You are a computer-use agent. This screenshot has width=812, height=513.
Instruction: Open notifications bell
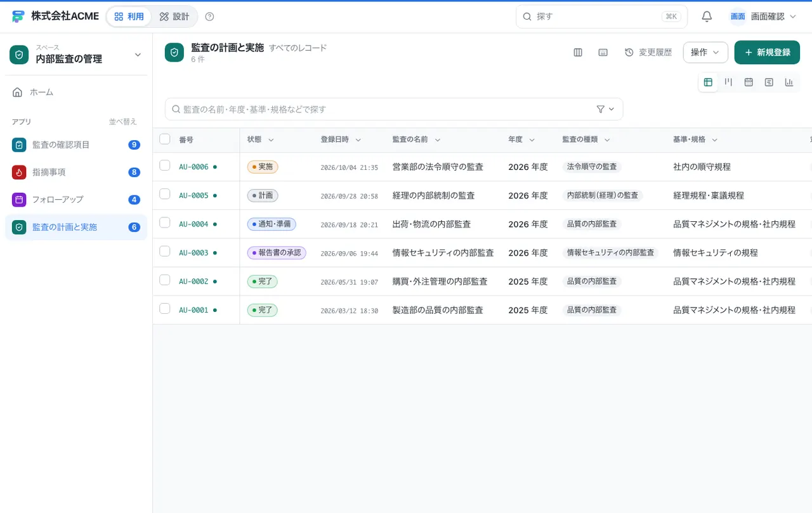coord(707,16)
